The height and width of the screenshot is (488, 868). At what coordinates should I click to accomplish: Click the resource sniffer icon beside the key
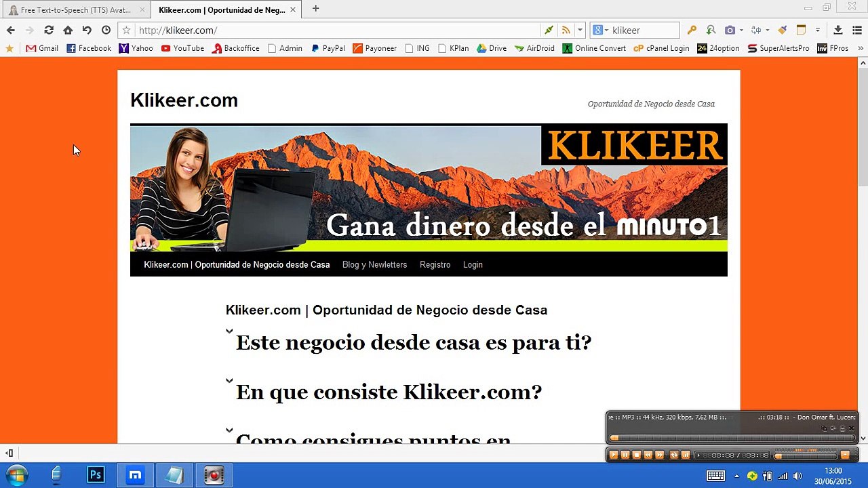[x=711, y=30]
